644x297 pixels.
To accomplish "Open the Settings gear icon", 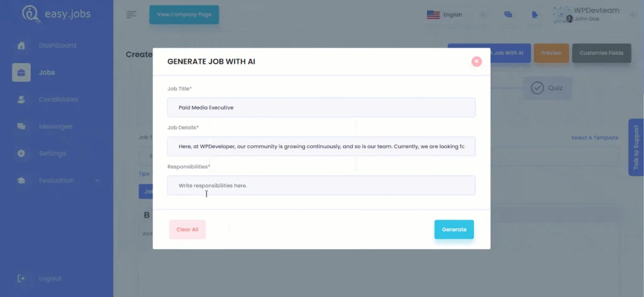I will (x=21, y=154).
